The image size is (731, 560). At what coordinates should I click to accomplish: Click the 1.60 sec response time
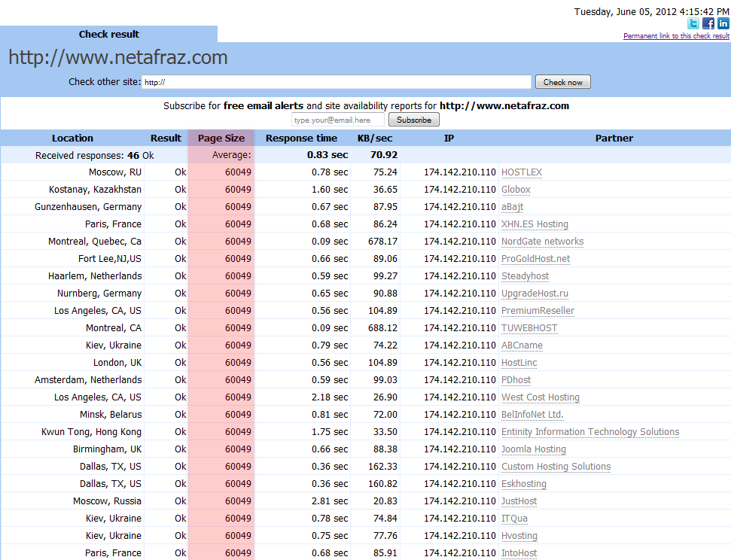point(330,190)
